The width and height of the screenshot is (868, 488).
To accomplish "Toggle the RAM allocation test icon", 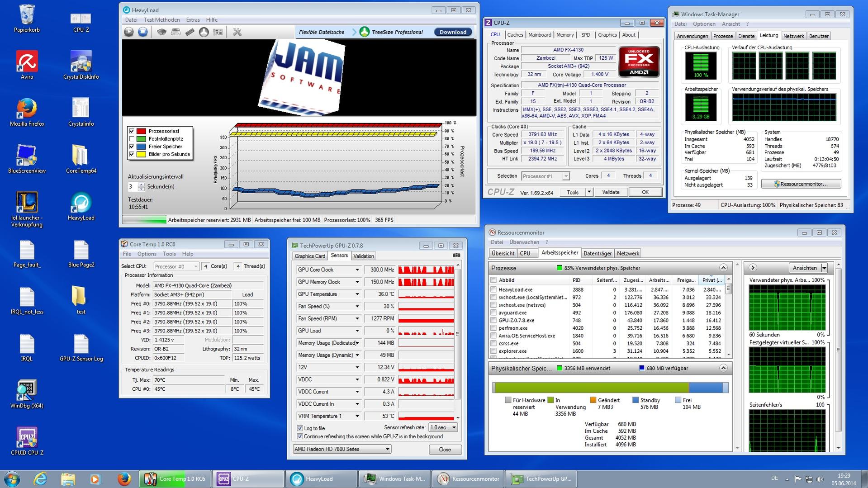I will 190,32.
